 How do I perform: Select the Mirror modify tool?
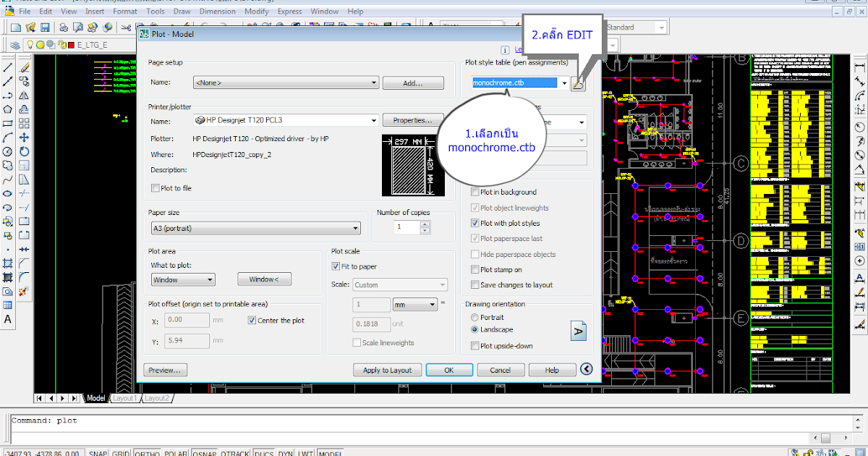point(25,95)
